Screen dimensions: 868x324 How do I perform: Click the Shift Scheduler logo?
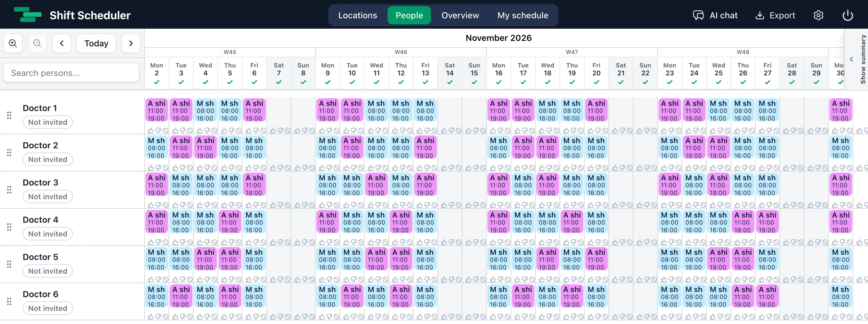tap(27, 15)
